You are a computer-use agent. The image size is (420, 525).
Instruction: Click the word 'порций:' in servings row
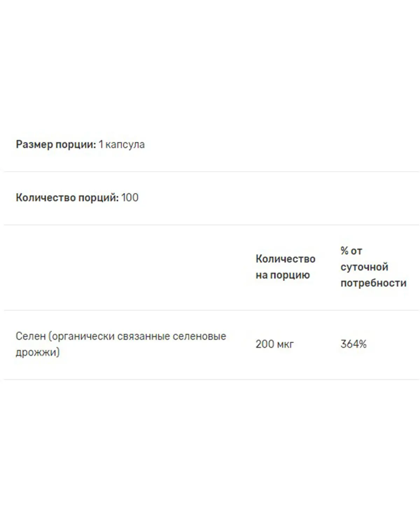(x=98, y=198)
